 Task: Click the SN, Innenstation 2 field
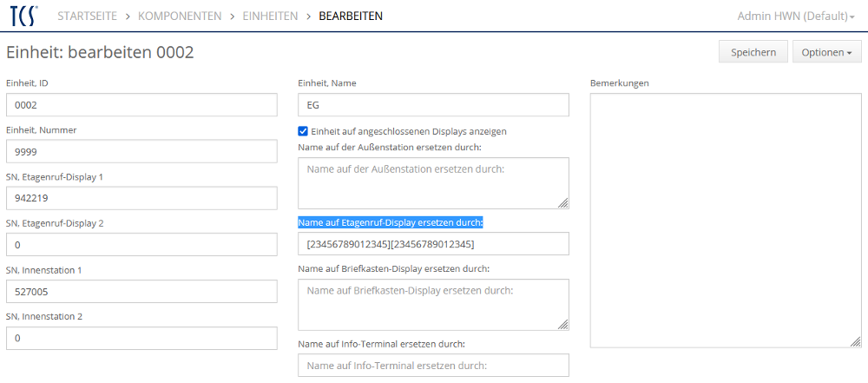(x=141, y=338)
